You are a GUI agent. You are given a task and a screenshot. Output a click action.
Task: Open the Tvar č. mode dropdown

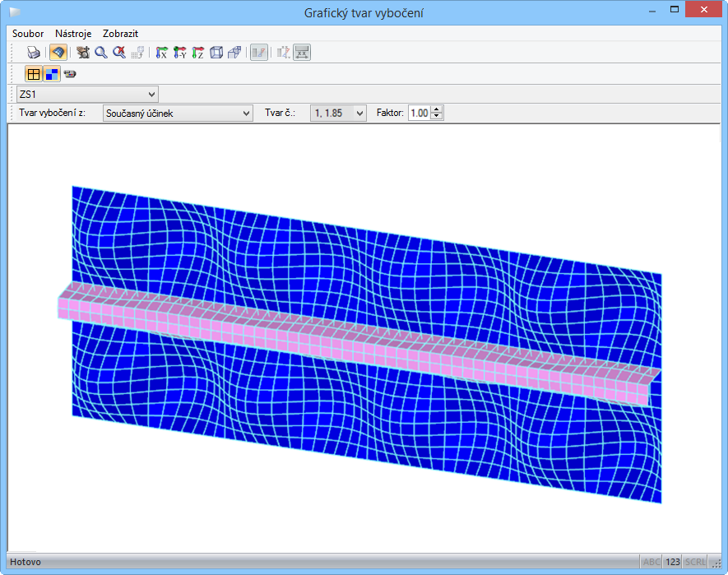pos(338,114)
